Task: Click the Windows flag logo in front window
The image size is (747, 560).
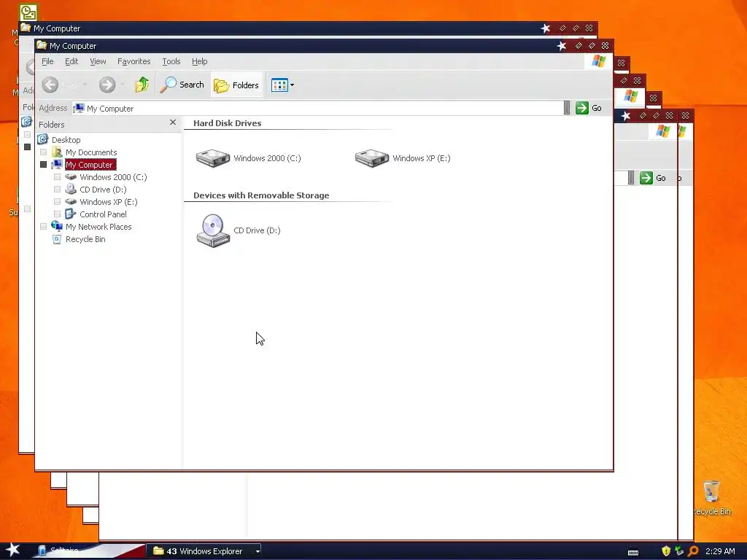Action: (x=598, y=61)
